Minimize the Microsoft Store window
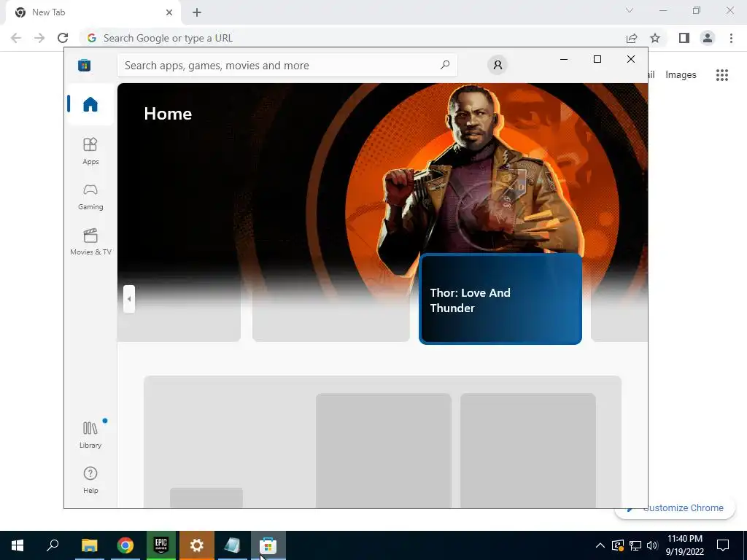Screen dimensions: 747x560 click(x=564, y=59)
